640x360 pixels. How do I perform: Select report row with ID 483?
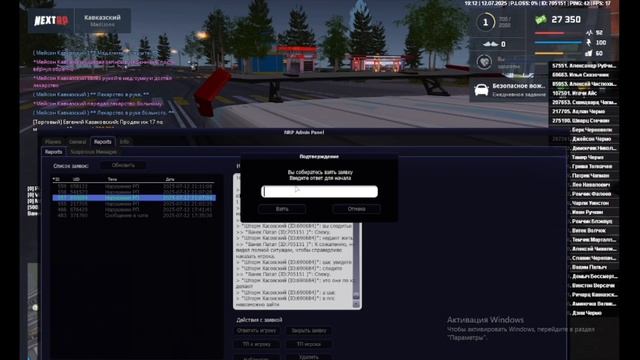click(134, 215)
